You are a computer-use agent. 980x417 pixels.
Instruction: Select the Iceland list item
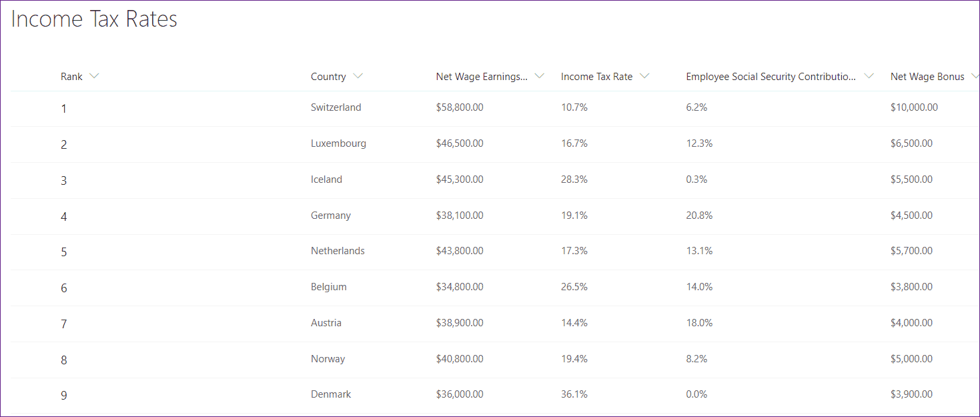[495, 180]
